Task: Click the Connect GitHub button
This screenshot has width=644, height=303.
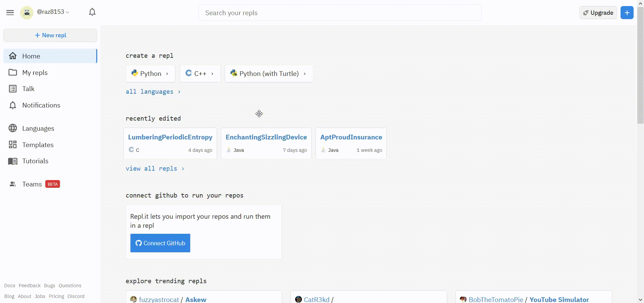Action: click(160, 243)
